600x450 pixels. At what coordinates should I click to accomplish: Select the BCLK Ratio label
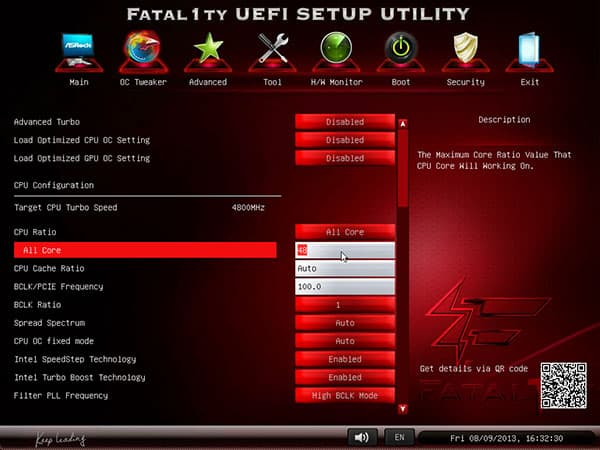tap(37, 305)
